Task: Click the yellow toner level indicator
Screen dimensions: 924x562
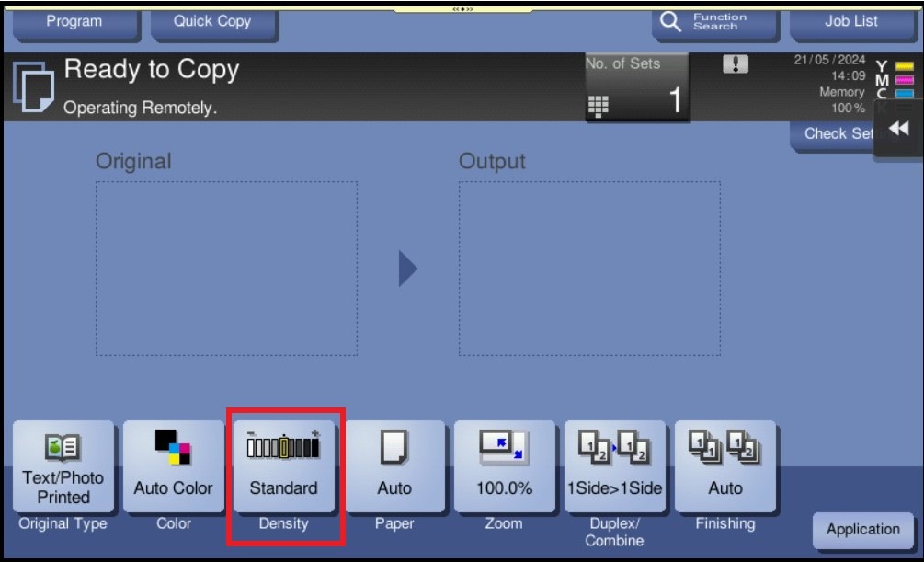Action: pos(904,66)
